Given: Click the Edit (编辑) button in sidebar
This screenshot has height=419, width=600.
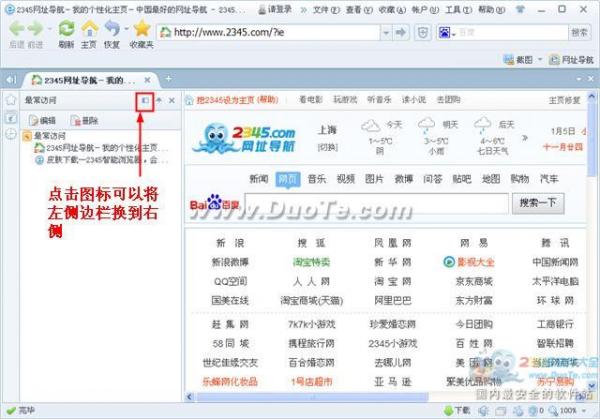Looking at the screenshot, I should [41, 120].
